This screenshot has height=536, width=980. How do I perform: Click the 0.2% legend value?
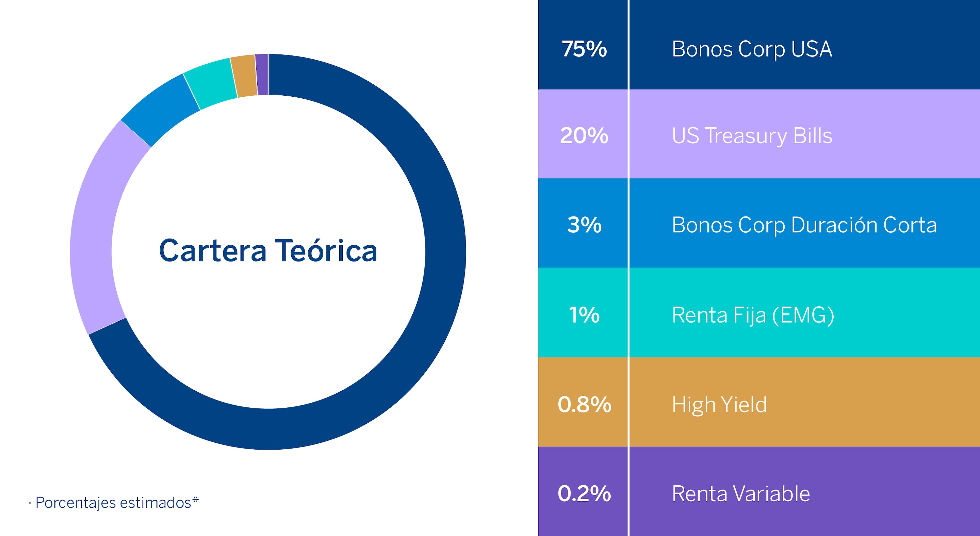pos(584,494)
